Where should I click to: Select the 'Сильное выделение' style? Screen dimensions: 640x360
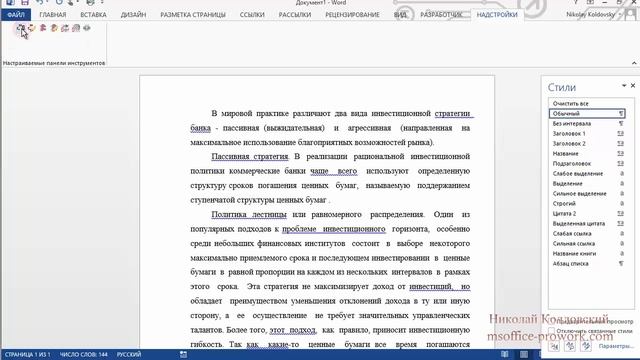587,193
